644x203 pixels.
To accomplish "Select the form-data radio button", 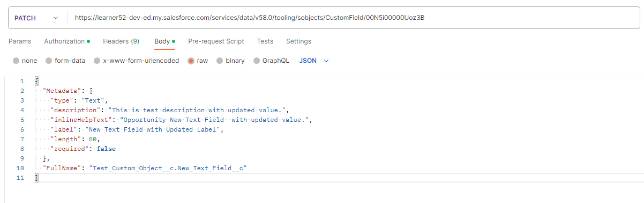I will point(49,61).
